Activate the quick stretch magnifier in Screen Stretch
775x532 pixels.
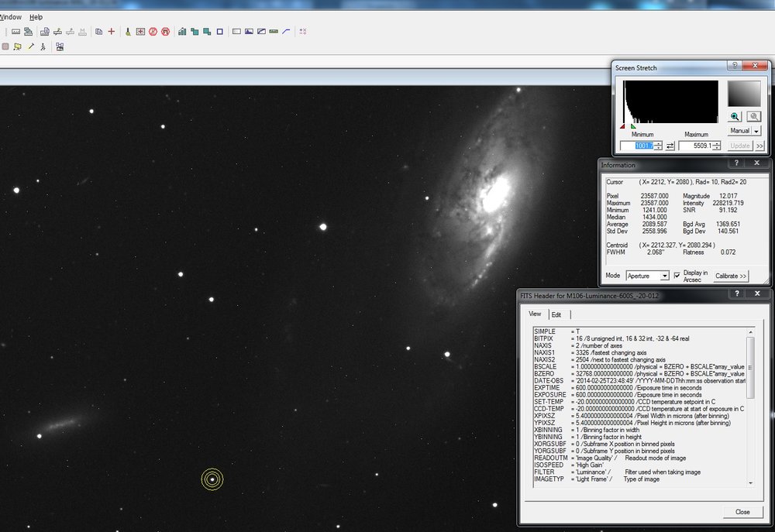735,116
